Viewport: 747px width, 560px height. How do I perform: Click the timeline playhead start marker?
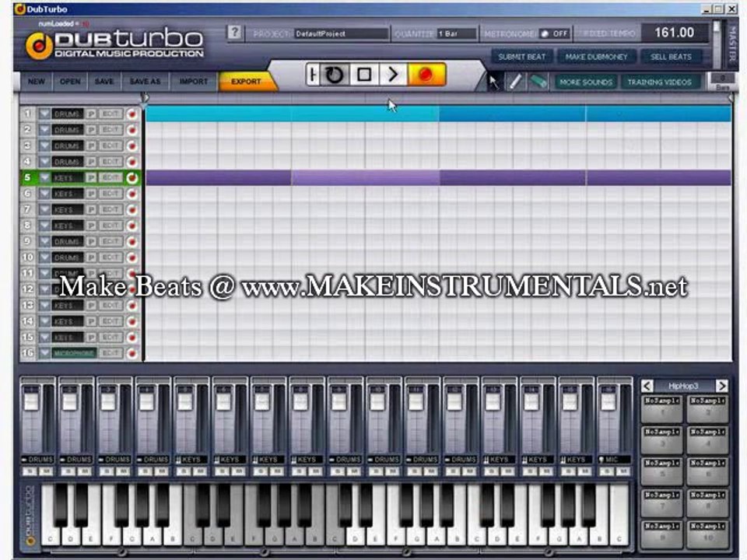tap(145, 100)
